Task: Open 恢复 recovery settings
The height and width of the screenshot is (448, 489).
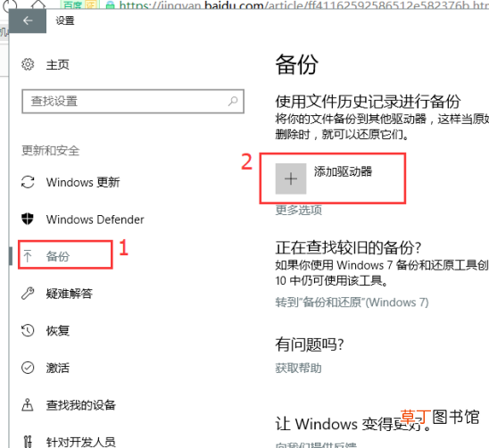Action: coord(58,331)
